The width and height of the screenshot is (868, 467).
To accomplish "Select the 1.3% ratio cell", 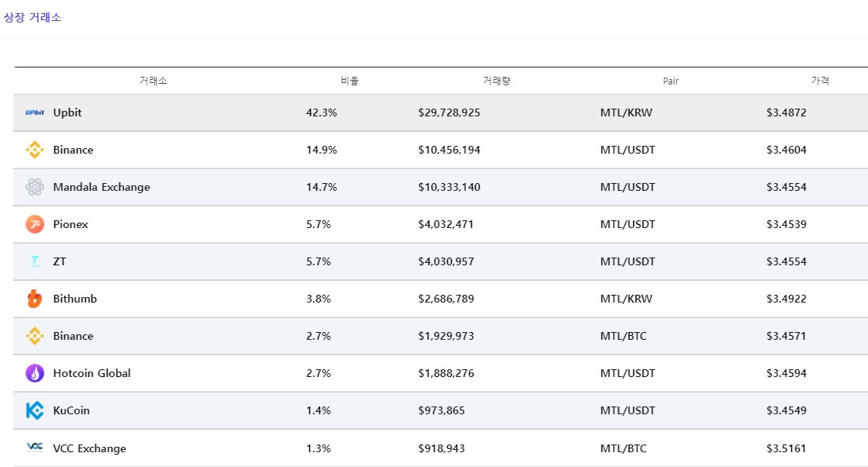I will [x=319, y=448].
